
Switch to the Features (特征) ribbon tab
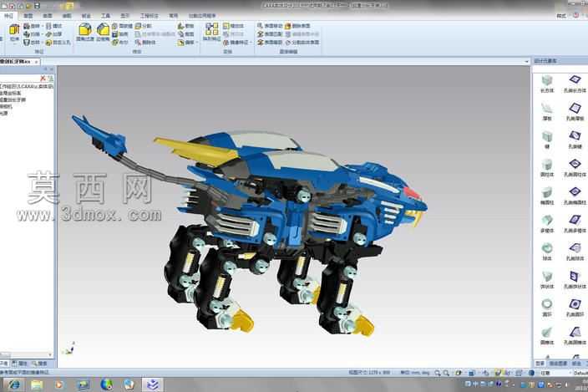click(x=8, y=16)
